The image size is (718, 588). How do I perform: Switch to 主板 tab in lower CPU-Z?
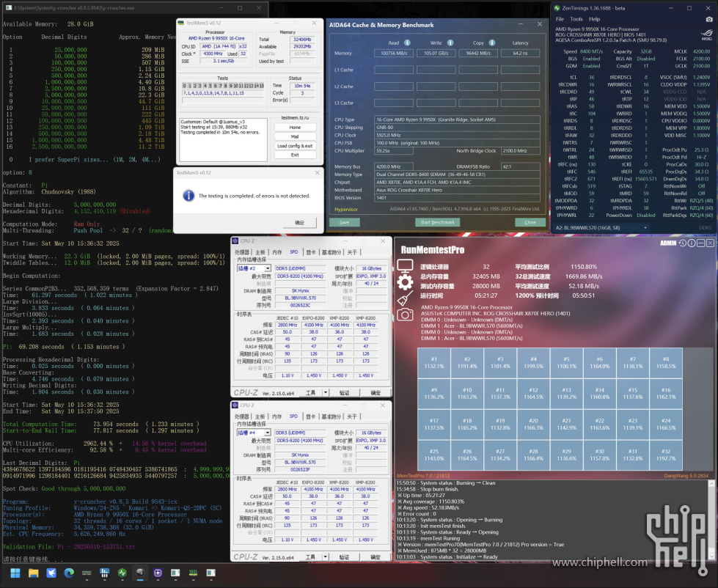click(x=260, y=416)
